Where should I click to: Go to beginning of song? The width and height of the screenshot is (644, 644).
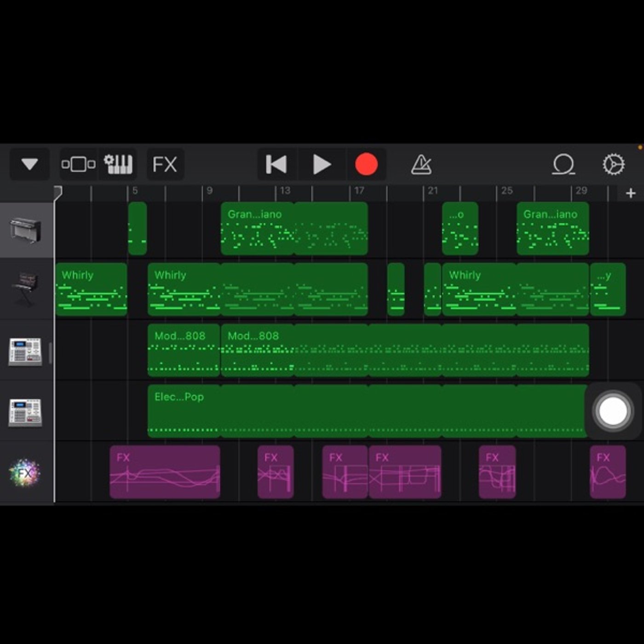click(276, 164)
